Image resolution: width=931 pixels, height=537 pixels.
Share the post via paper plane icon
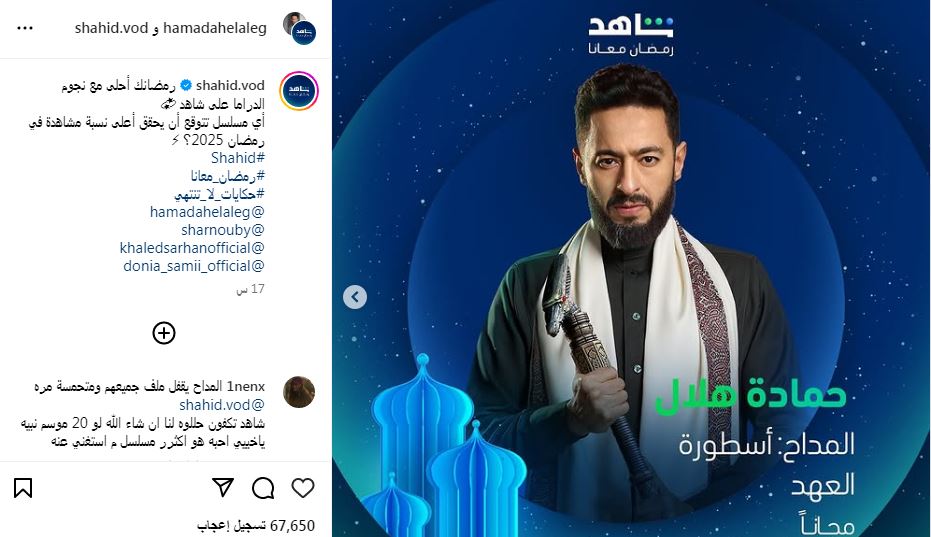223,488
